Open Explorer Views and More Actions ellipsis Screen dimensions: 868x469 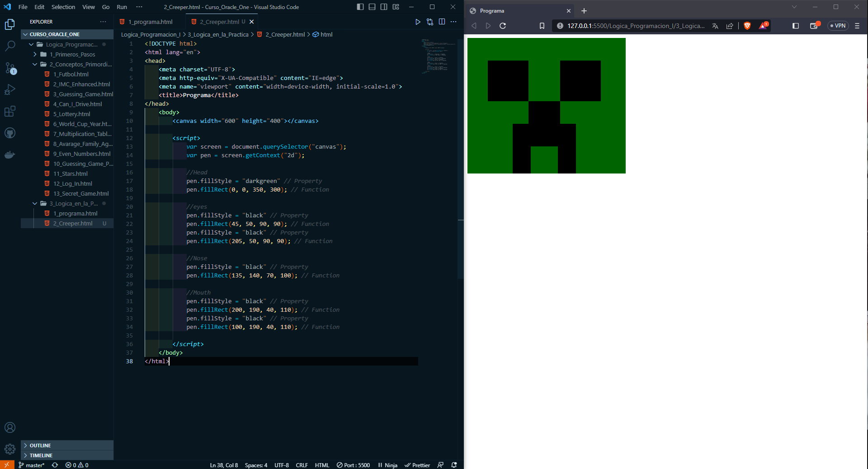tap(103, 22)
